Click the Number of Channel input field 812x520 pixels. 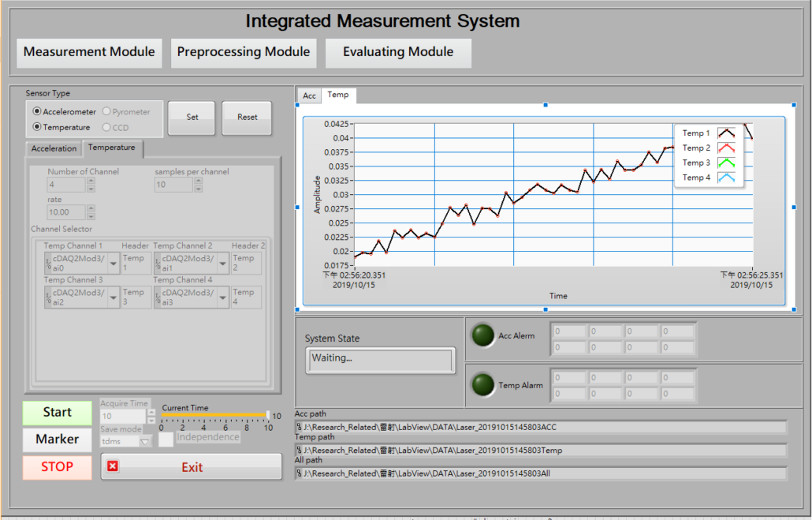[65, 185]
